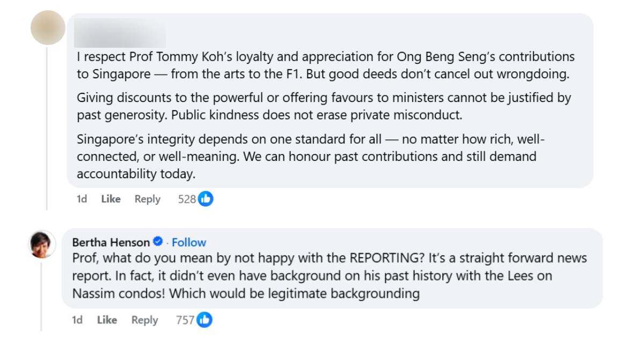Open Bertha Henson's profile via her name
This screenshot has width=644, height=338.
click(111, 242)
